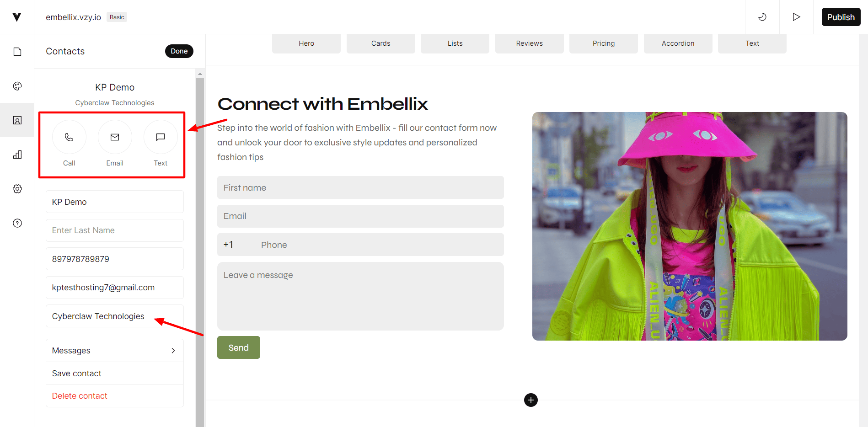Viewport: 868px width, 427px height.
Task: Select the Accordion section tab
Action: point(678,43)
